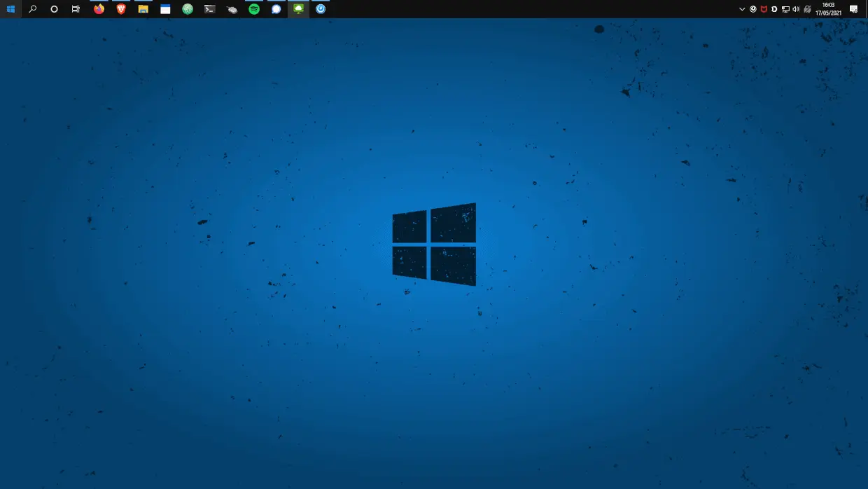868x489 pixels.
Task: Open the last blue circular taskbar app
Action: click(320, 9)
